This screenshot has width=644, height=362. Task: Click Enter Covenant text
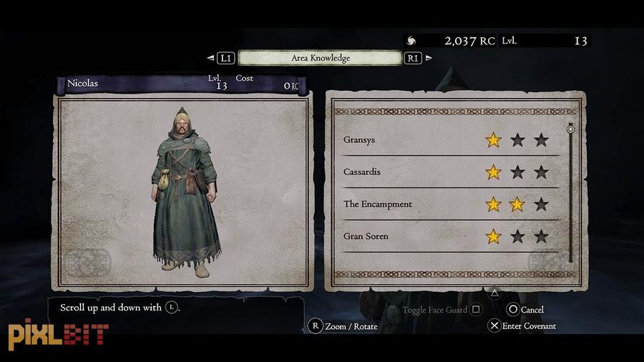click(529, 326)
